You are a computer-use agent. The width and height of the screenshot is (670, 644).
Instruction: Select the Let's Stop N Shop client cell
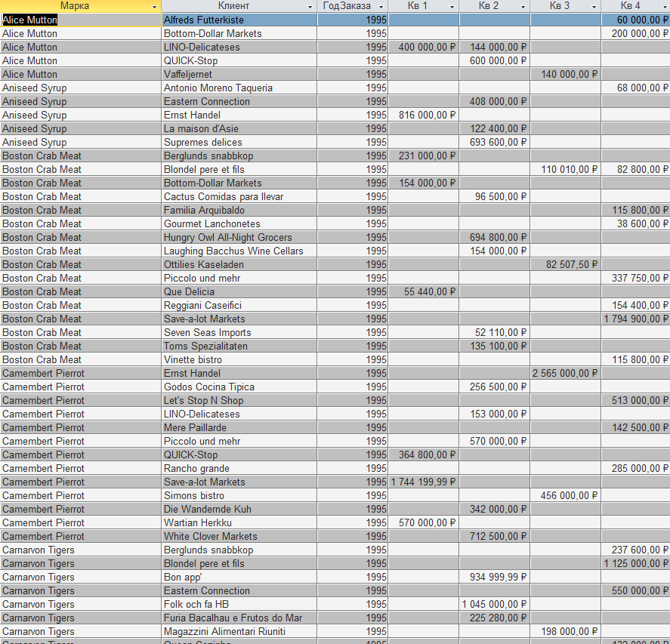pyautogui.click(x=239, y=401)
